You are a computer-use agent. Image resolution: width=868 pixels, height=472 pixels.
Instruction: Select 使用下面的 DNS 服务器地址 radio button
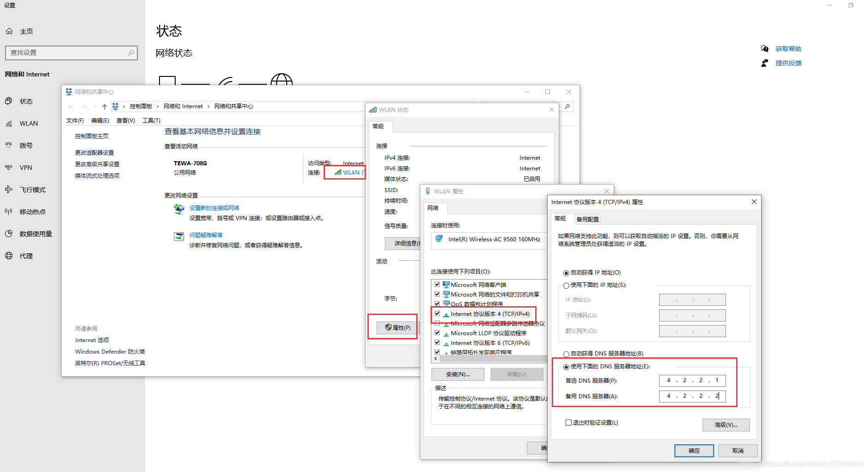pos(566,367)
